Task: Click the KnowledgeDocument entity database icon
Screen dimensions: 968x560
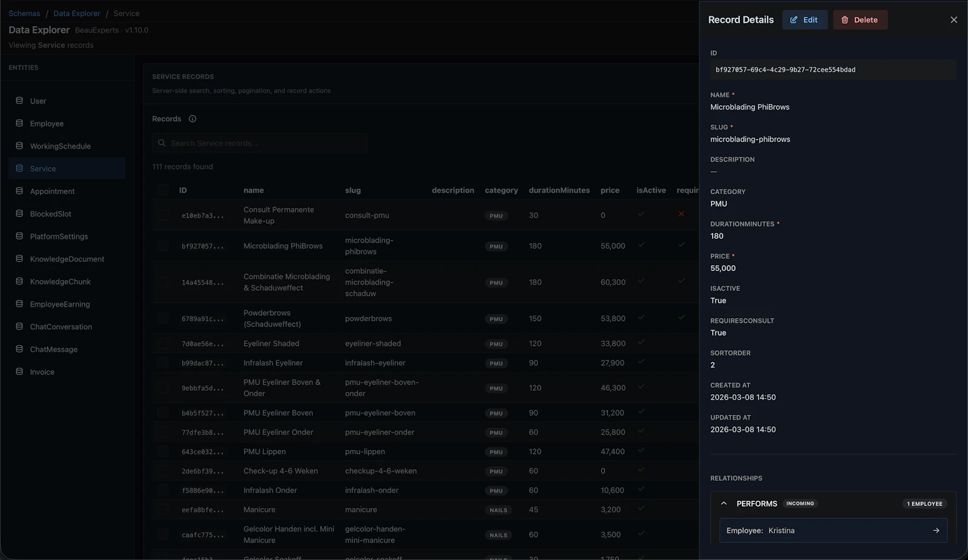Action: coord(19,258)
